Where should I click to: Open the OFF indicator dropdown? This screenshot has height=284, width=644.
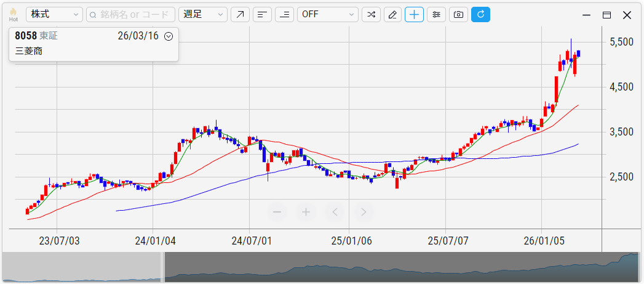point(327,15)
